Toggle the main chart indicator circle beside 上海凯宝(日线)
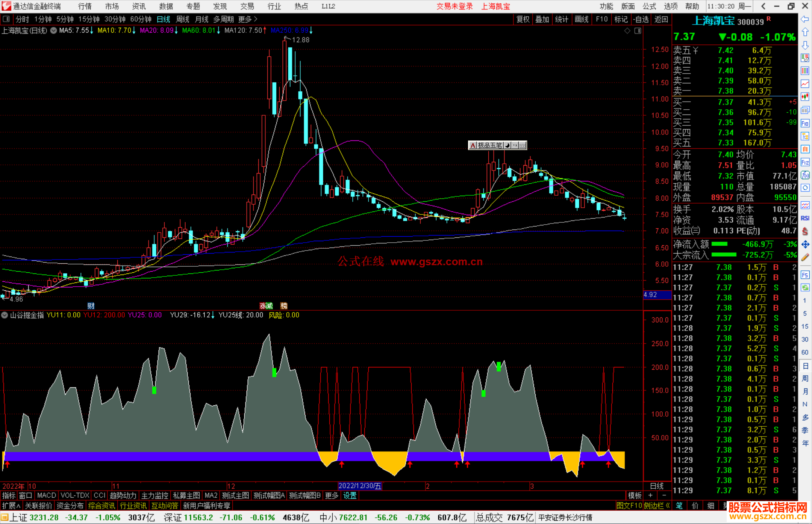 tap(54, 30)
